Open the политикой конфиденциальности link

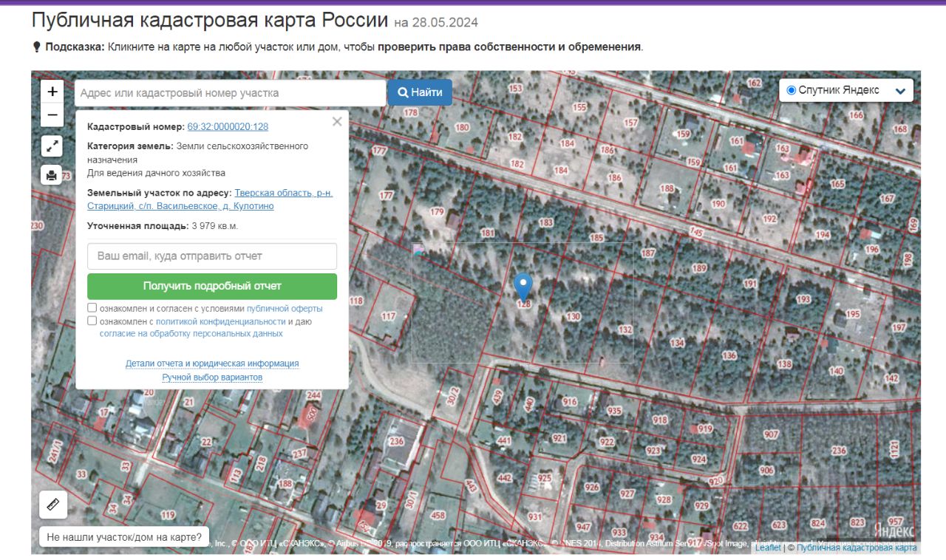click(x=220, y=322)
